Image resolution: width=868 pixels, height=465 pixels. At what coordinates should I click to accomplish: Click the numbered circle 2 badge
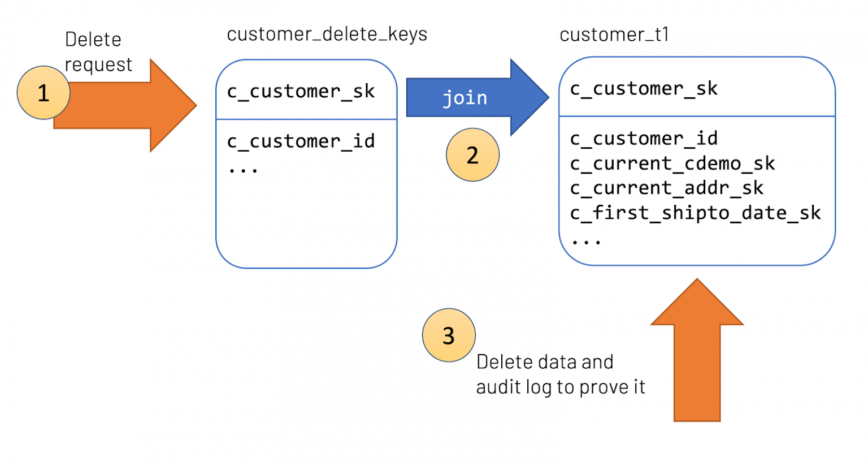pyautogui.click(x=472, y=155)
